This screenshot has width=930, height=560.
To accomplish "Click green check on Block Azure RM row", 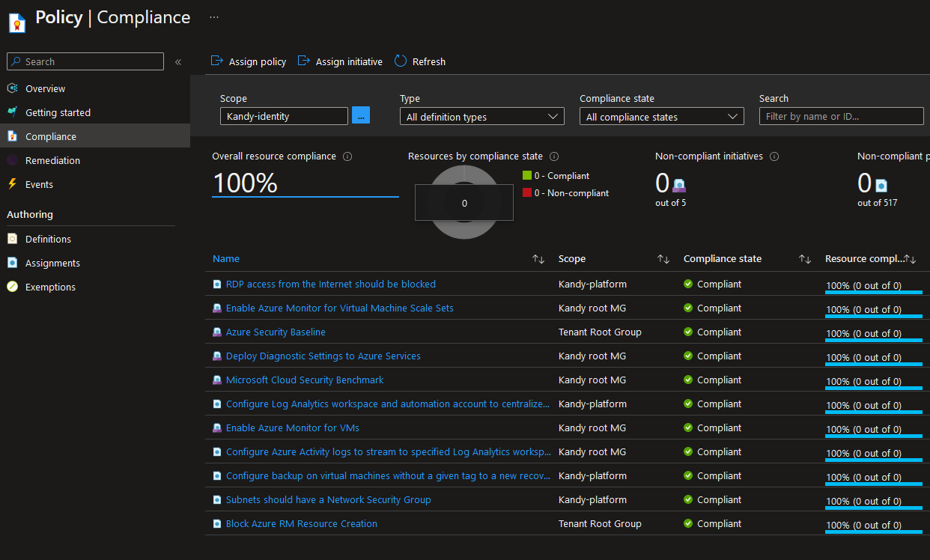I will click(x=688, y=524).
